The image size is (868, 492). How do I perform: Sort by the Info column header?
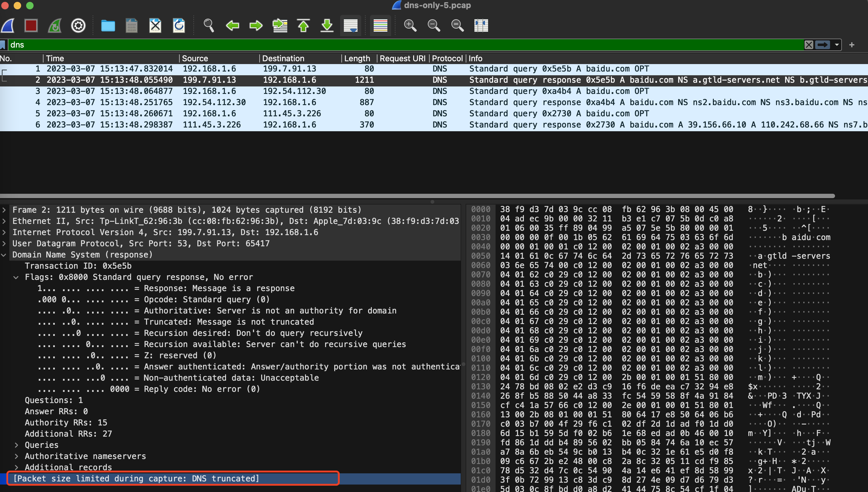pos(667,58)
